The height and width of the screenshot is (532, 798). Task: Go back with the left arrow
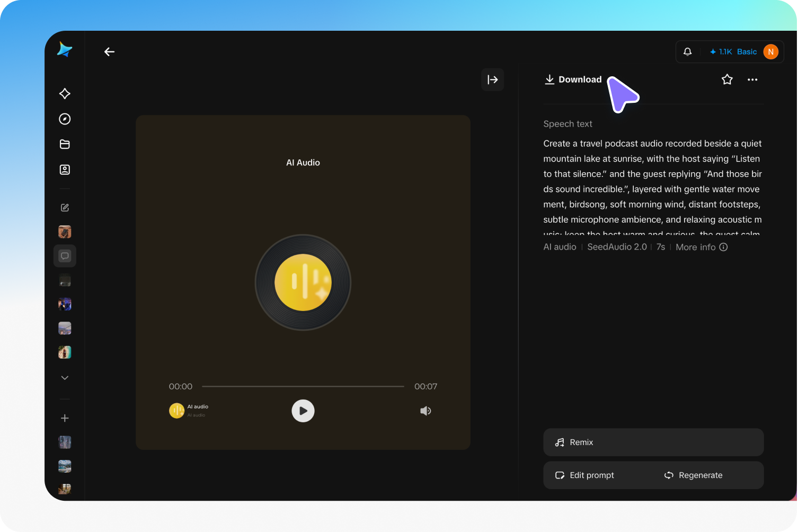[x=110, y=51]
